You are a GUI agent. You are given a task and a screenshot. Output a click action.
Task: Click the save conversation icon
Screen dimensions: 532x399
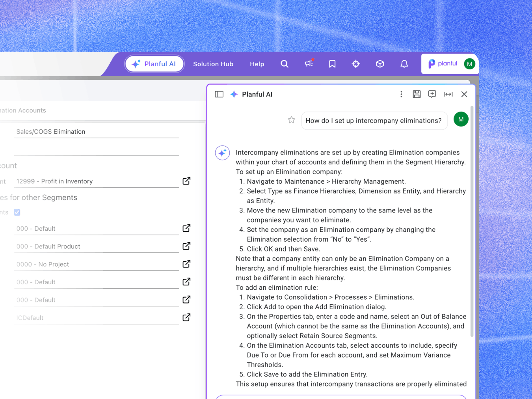point(417,94)
